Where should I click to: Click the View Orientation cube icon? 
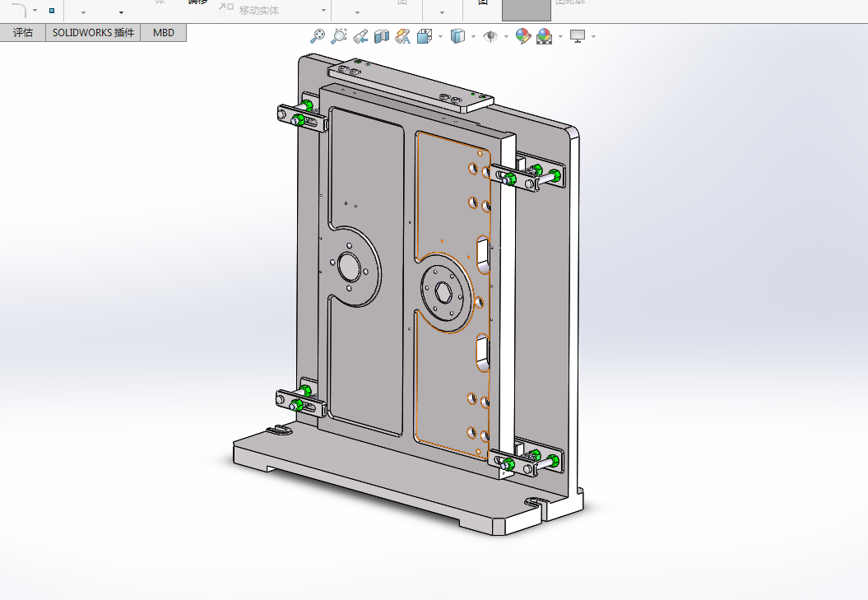point(425,36)
